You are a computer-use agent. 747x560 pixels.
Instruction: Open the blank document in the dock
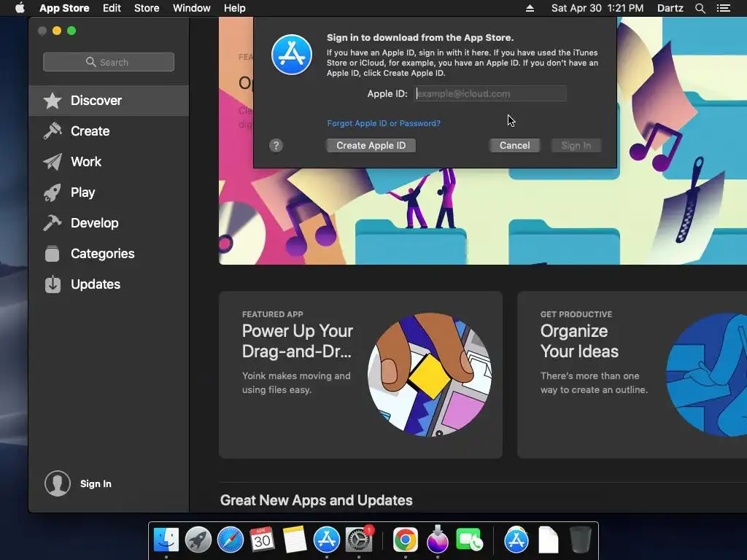(549, 540)
